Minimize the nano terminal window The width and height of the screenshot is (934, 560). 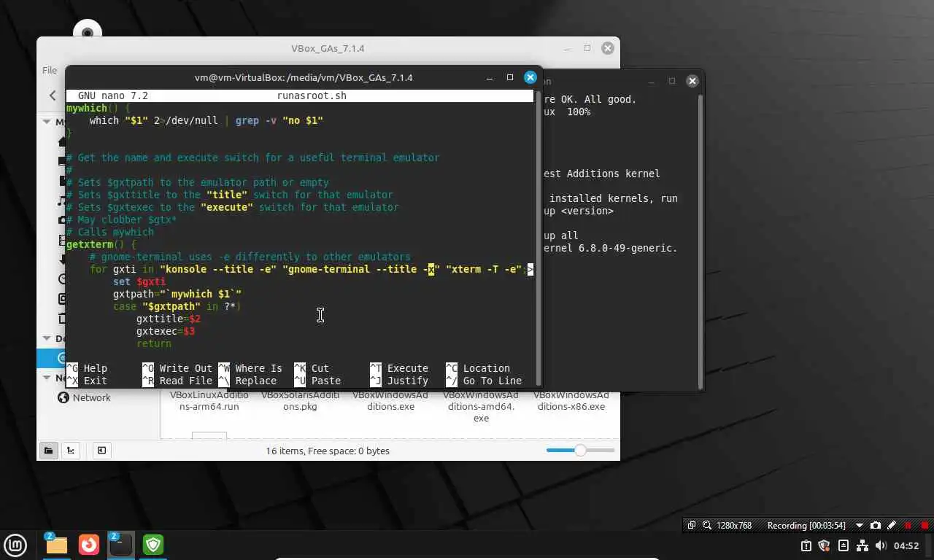(490, 77)
